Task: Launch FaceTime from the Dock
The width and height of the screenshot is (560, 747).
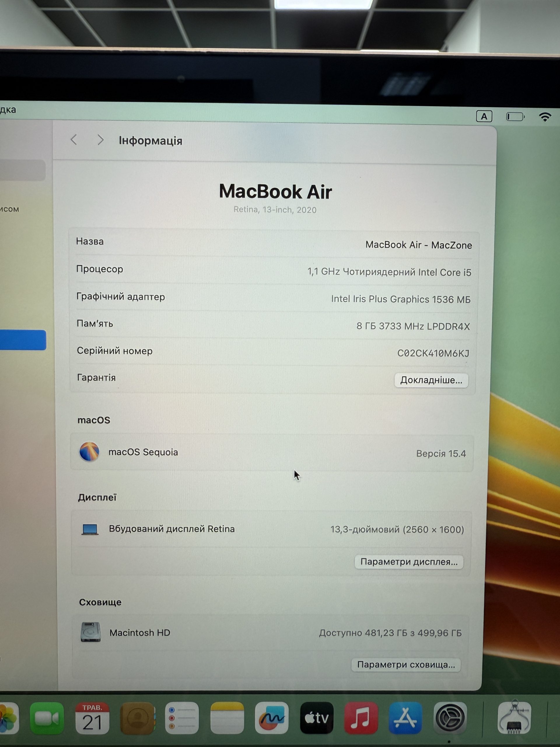Action: (47, 718)
